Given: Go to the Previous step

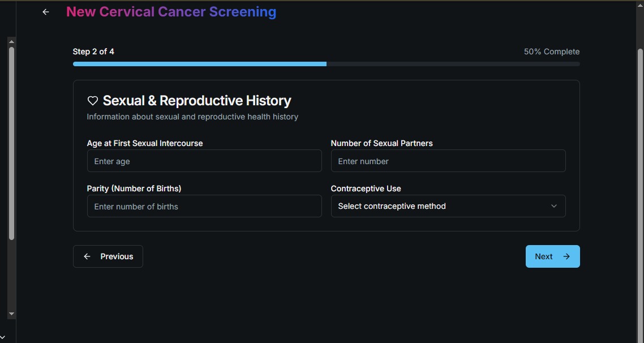Looking at the screenshot, I should coord(108,256).
